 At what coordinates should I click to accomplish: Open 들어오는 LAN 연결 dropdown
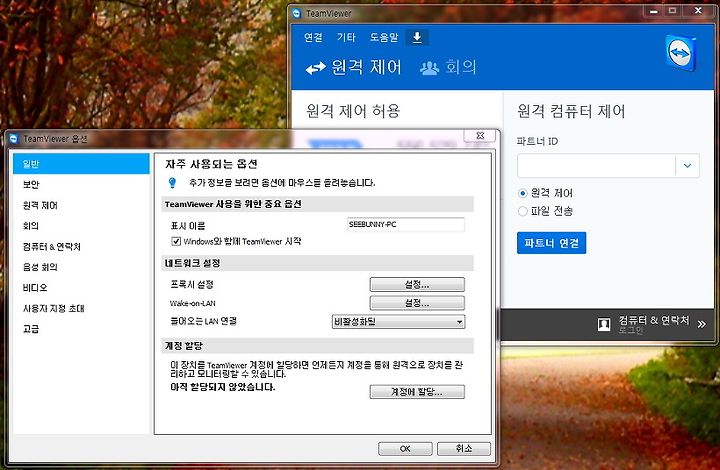[x=398, y=322]
